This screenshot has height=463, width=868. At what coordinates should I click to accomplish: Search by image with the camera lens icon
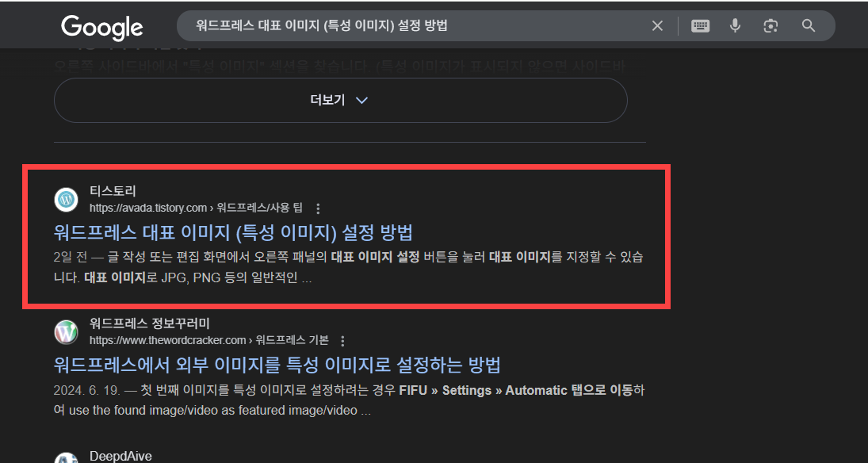[770, 25]
